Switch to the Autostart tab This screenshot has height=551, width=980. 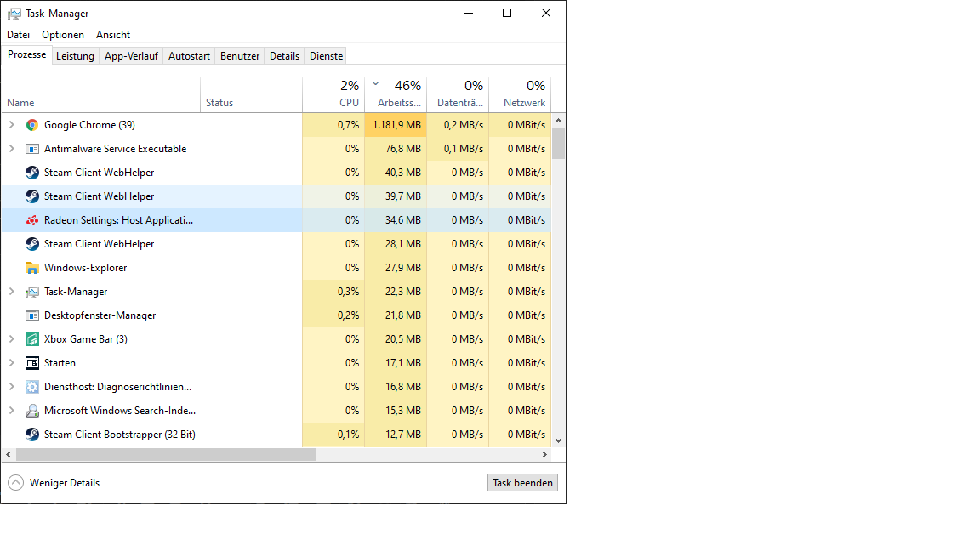tap(190, 56)
